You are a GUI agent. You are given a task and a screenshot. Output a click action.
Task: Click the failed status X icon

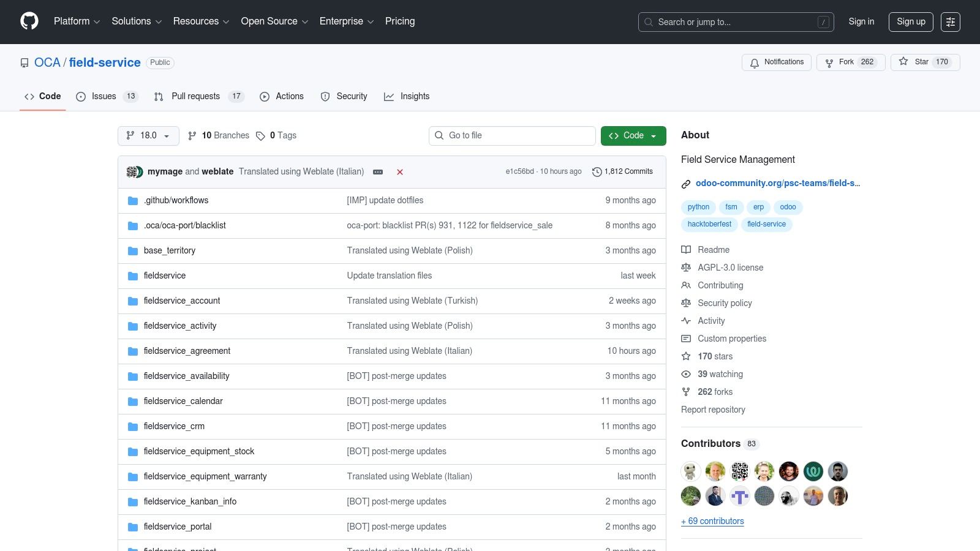(400, 172)
